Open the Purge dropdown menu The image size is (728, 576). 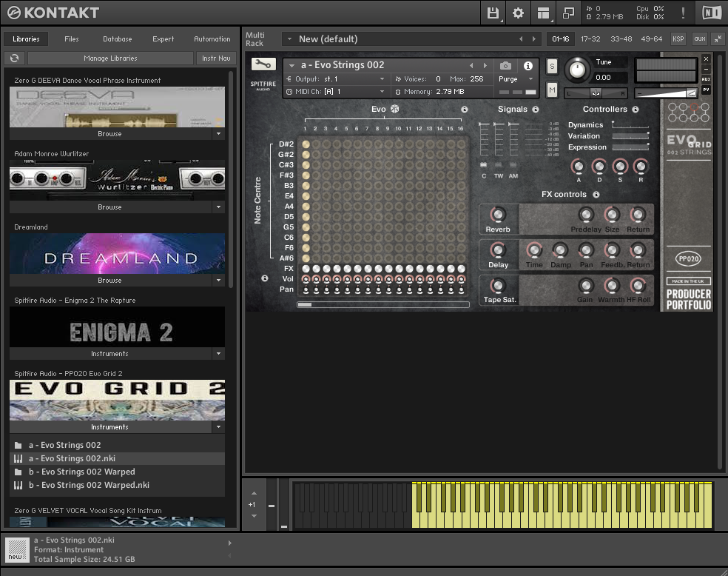coord(516,79)
